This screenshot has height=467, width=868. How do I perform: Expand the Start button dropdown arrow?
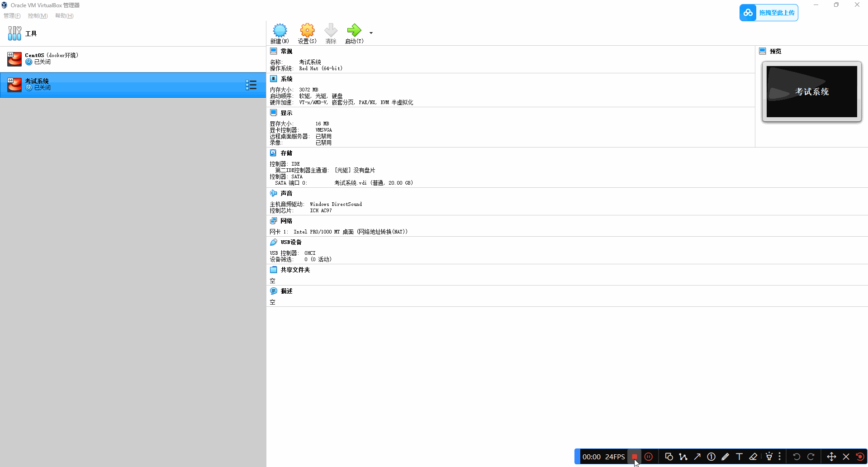(371, 33)
